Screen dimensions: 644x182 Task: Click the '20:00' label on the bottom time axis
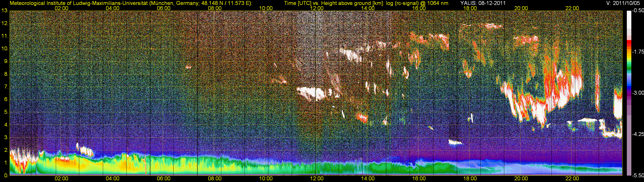click(521, 179)
